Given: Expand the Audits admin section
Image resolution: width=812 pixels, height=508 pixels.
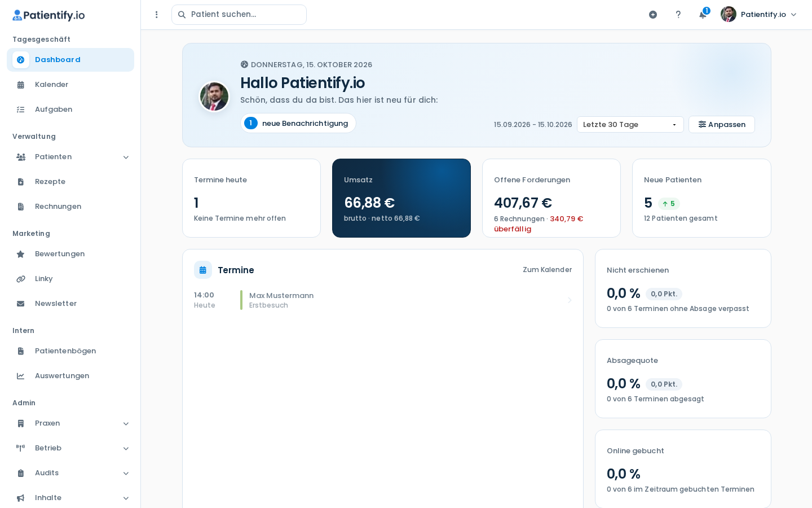Looking at the screenshot, I should [70, 473].
